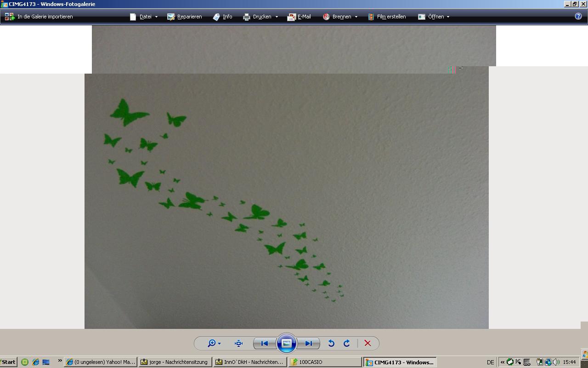588x368 pixels.
Task: Rotate the photo clockwise
Action: click(x=347, y=343)
